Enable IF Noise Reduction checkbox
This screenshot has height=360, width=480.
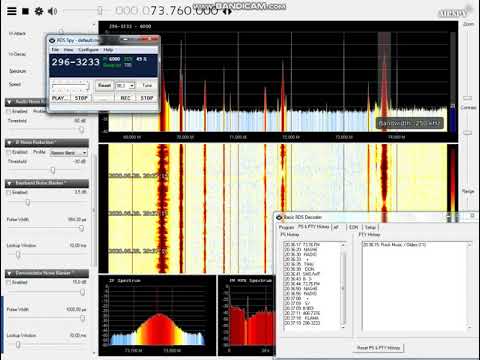coord(9,152)
